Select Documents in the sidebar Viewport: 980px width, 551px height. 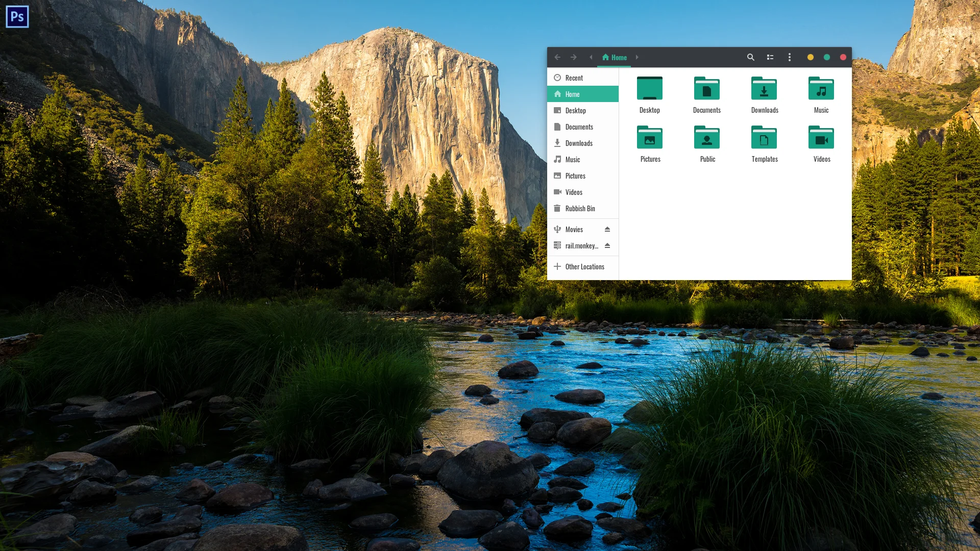(x=583, y=127)
